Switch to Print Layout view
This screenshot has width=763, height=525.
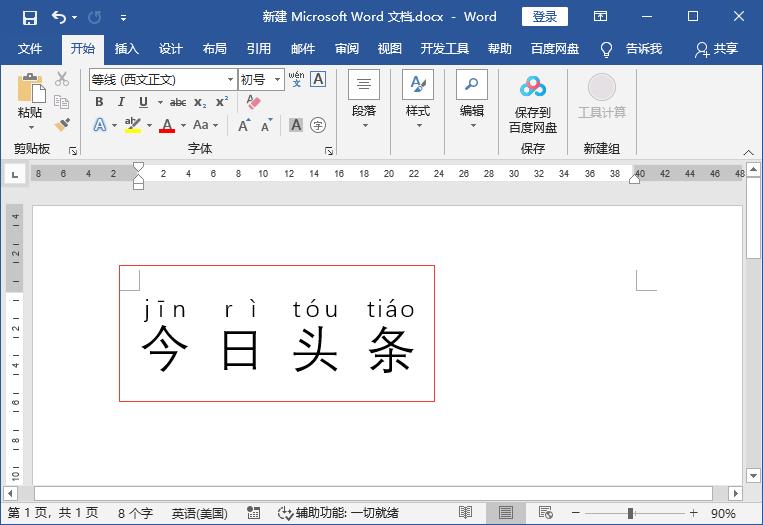(506, 512)
